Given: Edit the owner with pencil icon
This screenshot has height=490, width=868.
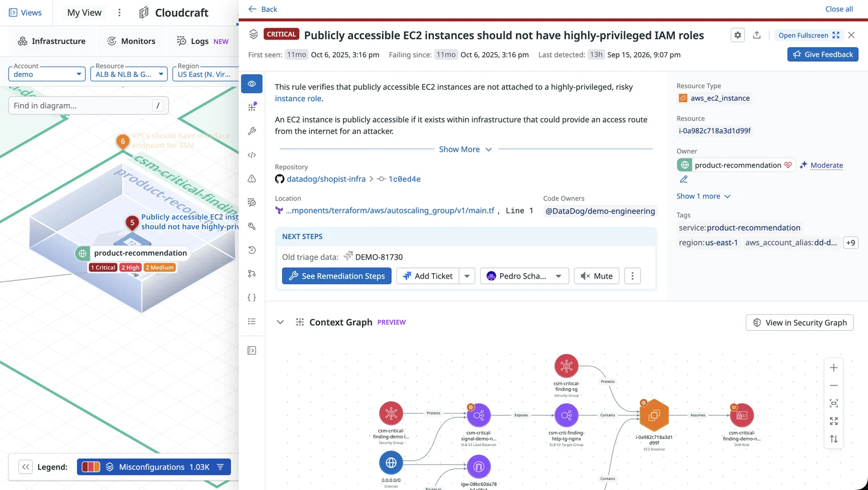Looking at the screenshot, I should 684,179.
